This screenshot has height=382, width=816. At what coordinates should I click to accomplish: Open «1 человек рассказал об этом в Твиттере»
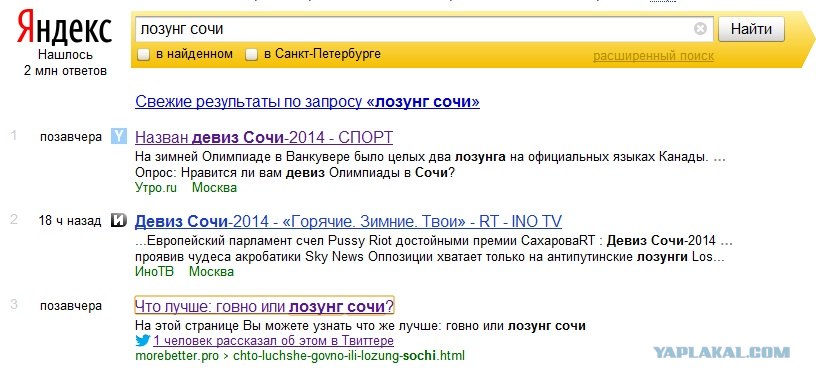[273, 341]
